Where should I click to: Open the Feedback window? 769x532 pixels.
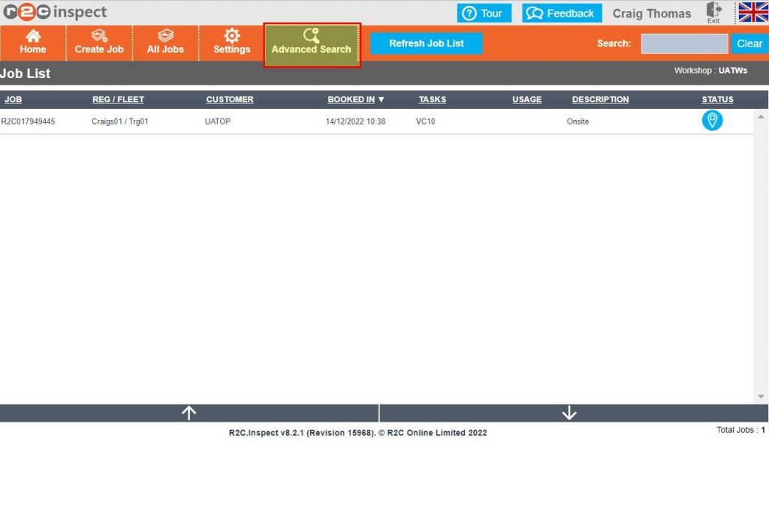pos(561,13)
